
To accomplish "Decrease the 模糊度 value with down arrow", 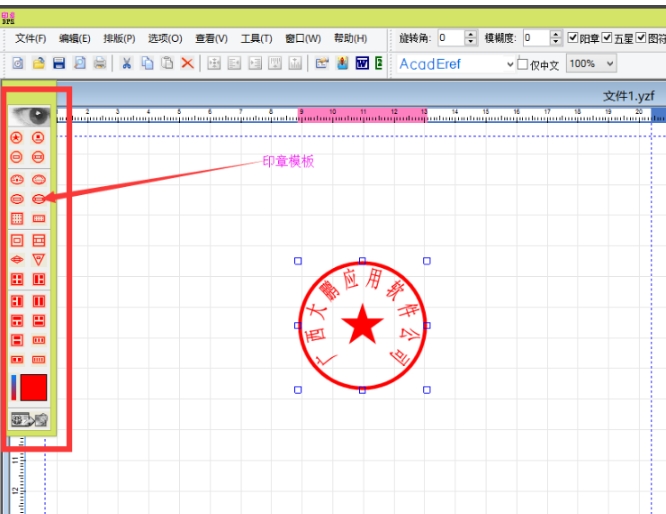I will 556,42.
